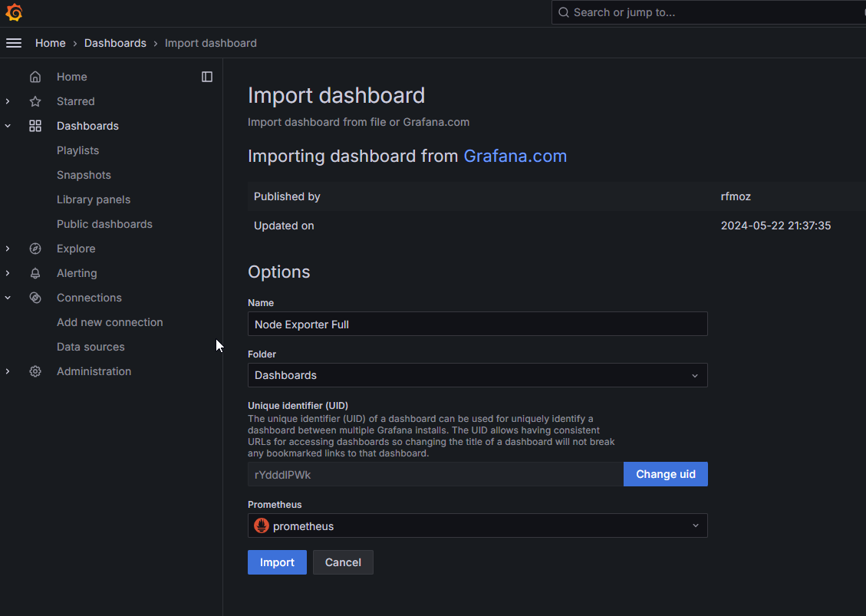The height and width of the screenshot is (616, 866).
Task: Click the Dashboards breadcrumb link
Action: coord(115,43)
